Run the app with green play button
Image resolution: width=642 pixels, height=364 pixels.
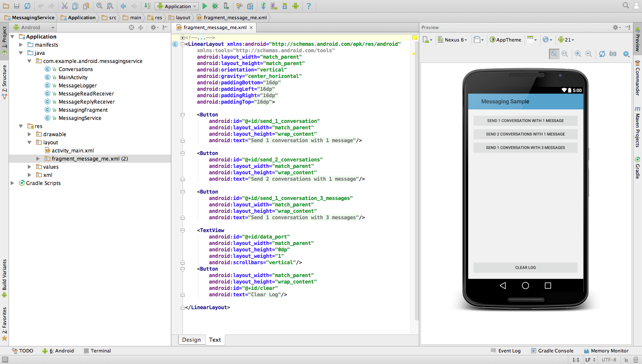tap(205, 6)
